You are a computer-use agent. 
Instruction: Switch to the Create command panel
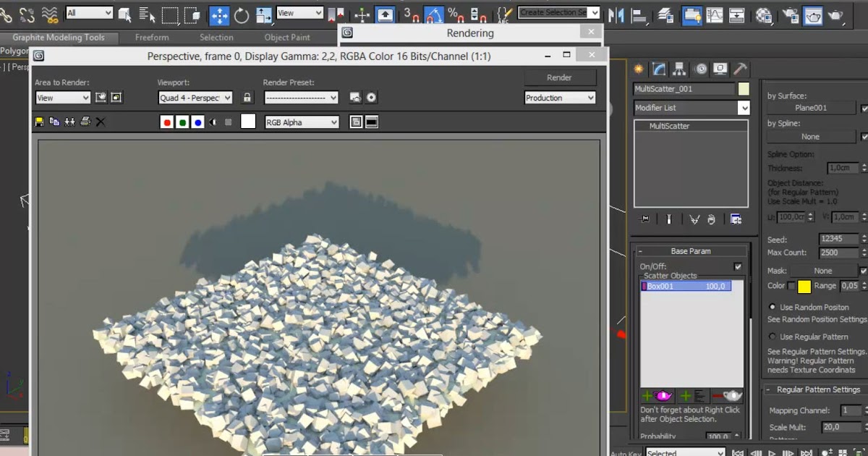tap(639, 69)
